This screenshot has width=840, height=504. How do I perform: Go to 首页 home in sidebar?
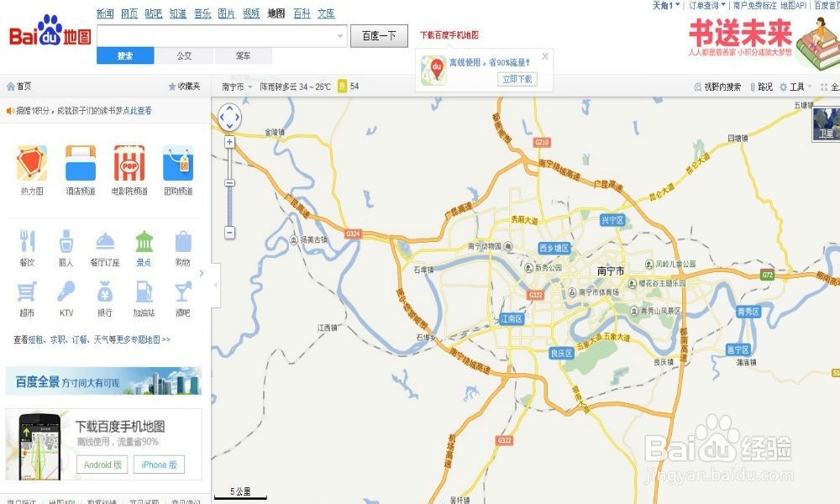pyautogui.click(x=18, y=87)
